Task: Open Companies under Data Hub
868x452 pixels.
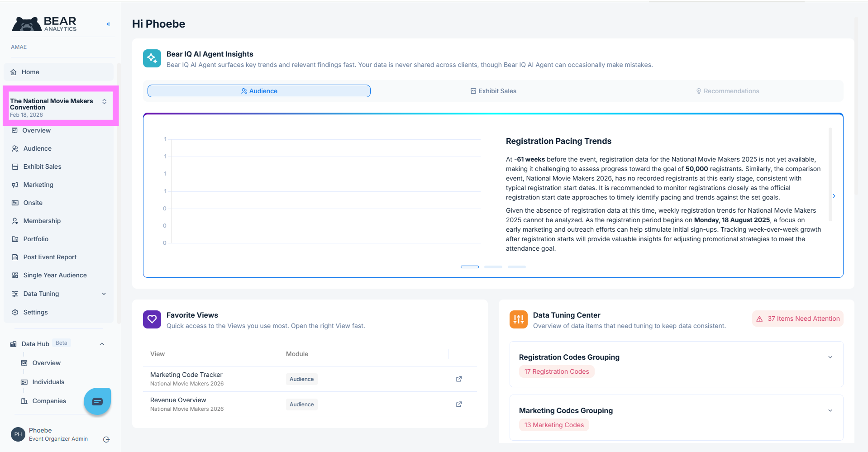Action: 49,401
